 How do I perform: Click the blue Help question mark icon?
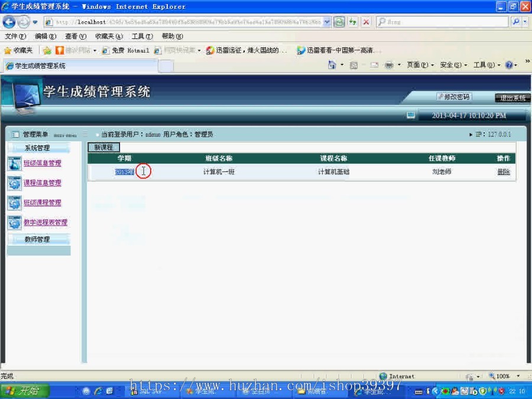(x=509, y=65)
